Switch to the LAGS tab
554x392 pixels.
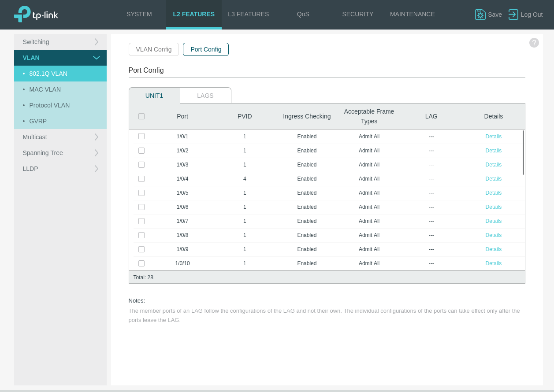205,96
